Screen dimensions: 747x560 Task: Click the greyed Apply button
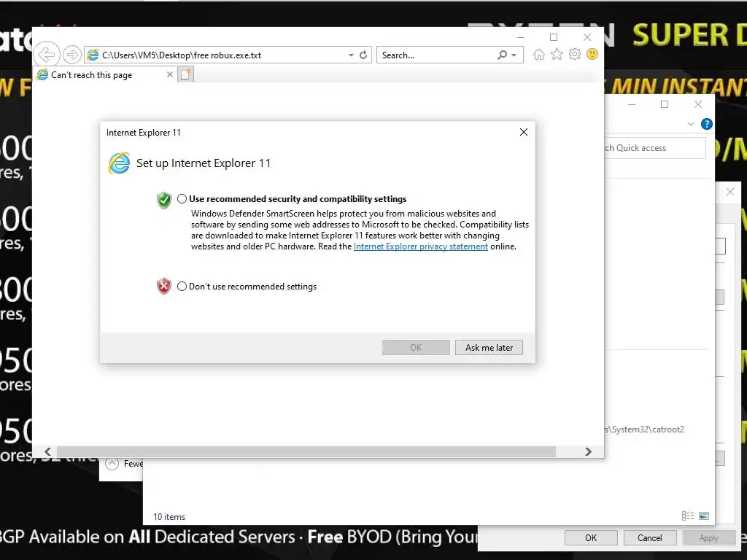coord(708,537)
